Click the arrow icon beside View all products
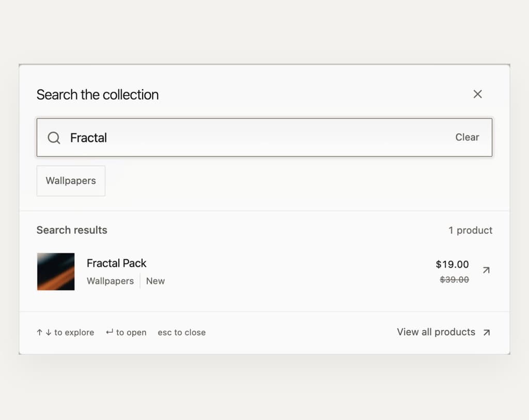This screenshot has height=420, width=529. click(x=487, y=333)
